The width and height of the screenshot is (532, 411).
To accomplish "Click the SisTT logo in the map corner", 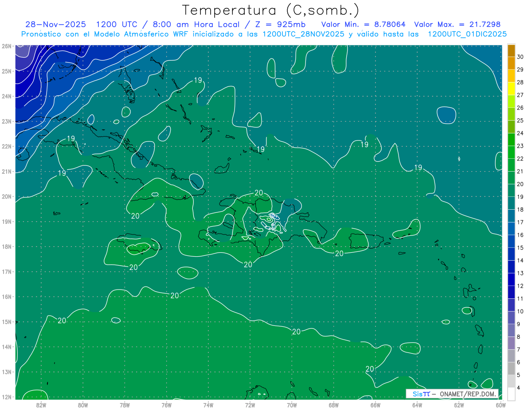I will pyautogui.click(x=421, y=394).
